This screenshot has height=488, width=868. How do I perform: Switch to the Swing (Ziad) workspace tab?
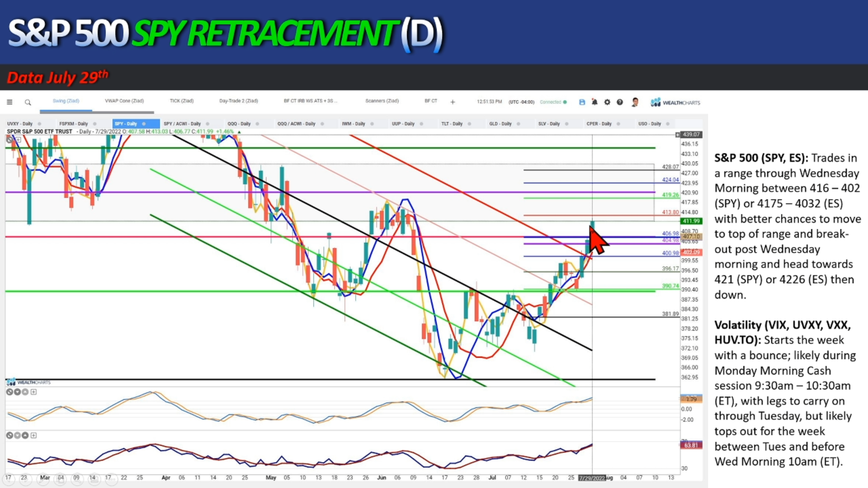66,101
